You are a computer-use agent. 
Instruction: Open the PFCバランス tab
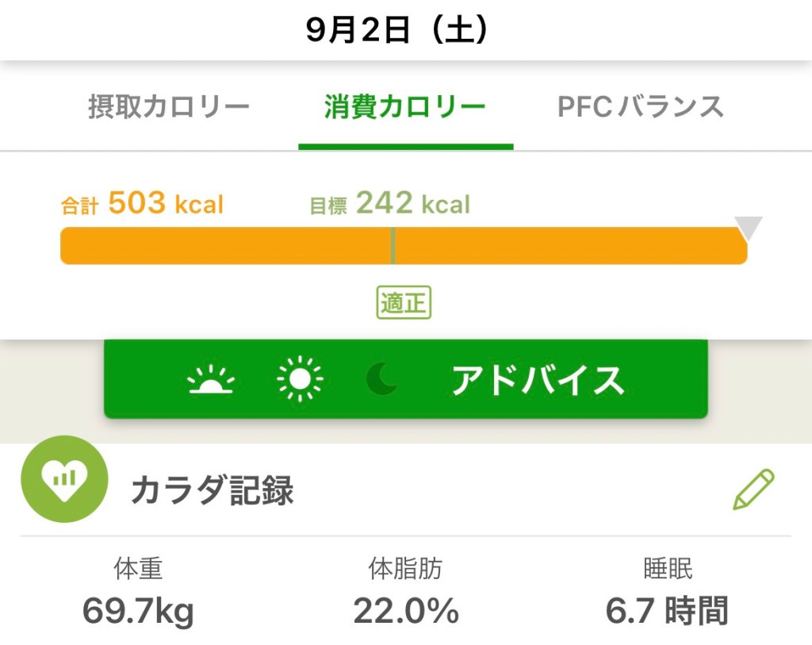(x=641, y=107)
